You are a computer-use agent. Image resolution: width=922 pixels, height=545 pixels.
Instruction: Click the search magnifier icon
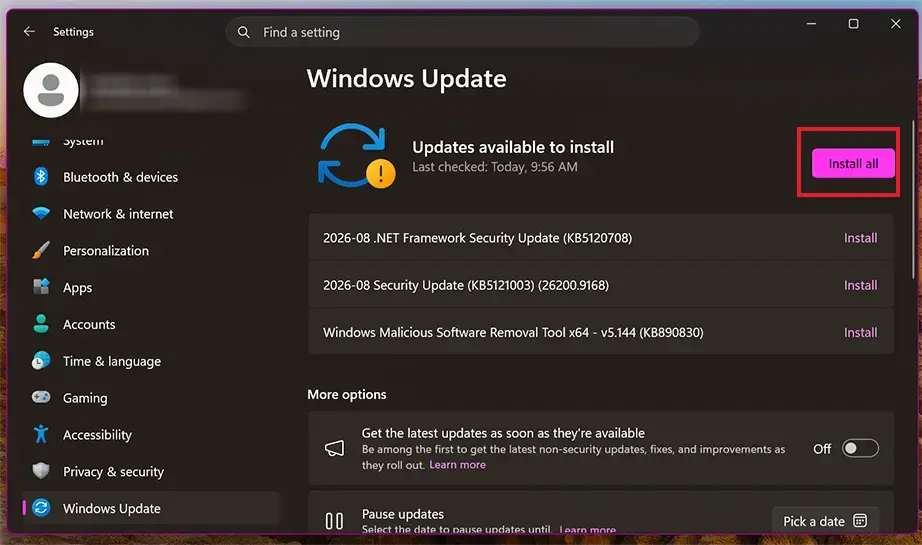[243, 32]
